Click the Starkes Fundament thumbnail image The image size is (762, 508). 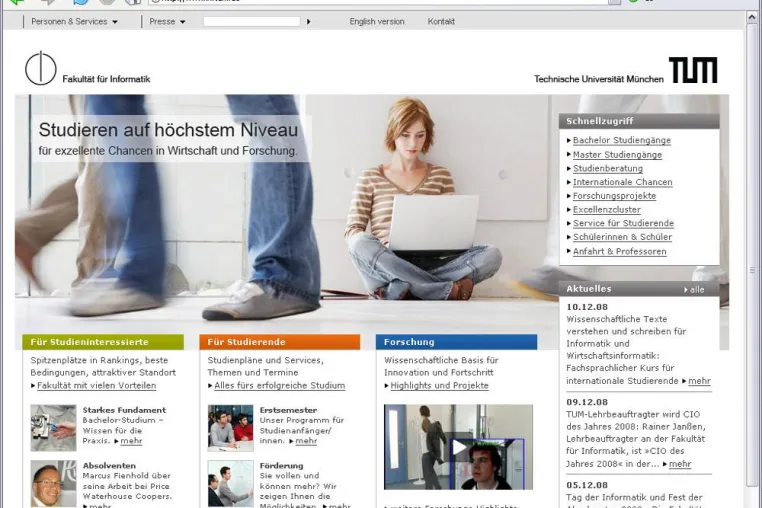coord(53,428)
